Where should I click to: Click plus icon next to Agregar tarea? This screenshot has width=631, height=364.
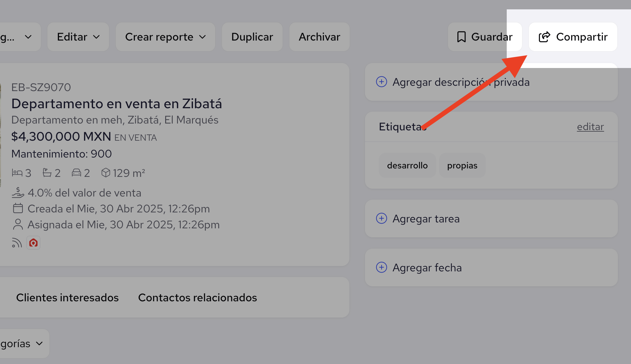click(382, 218)
